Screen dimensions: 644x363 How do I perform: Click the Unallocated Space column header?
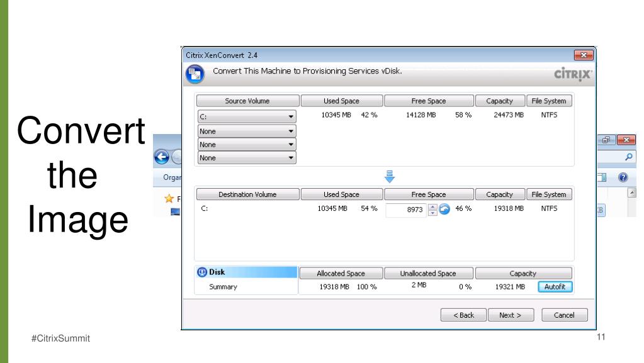(428, 273)
